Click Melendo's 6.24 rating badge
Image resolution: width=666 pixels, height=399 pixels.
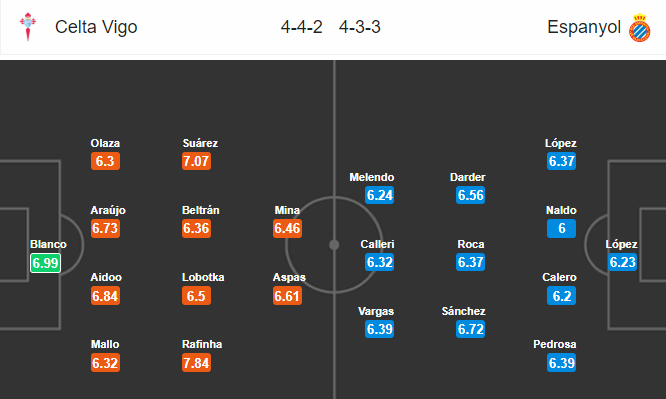tap(380, 195)
